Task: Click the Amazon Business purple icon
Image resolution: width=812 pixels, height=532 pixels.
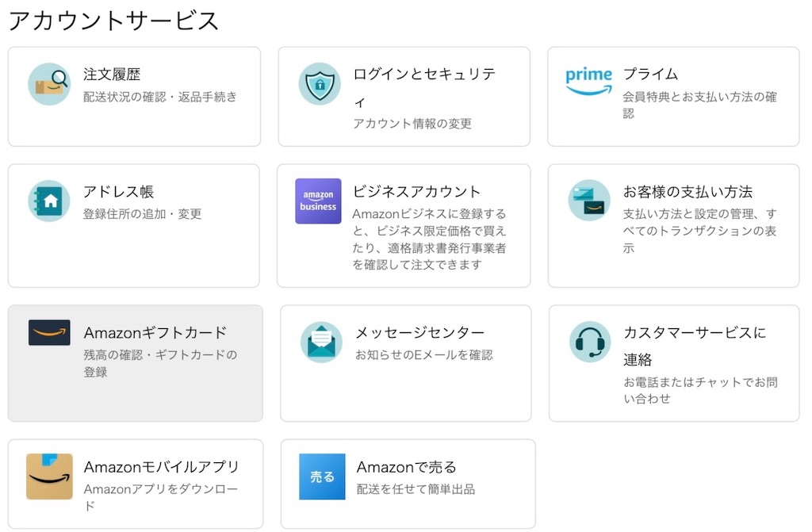Action: [318, 201]
